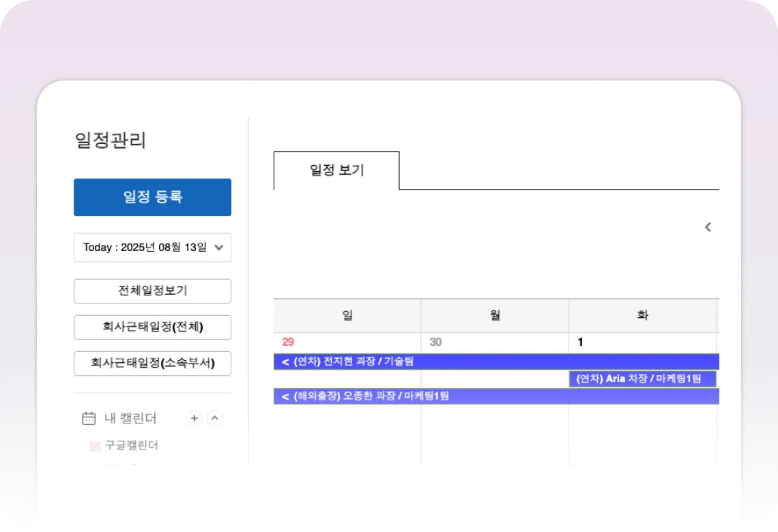Open 회사근태일정(전체) view
The height and width of the screenshot is (532, 778).
click(152, 327)
